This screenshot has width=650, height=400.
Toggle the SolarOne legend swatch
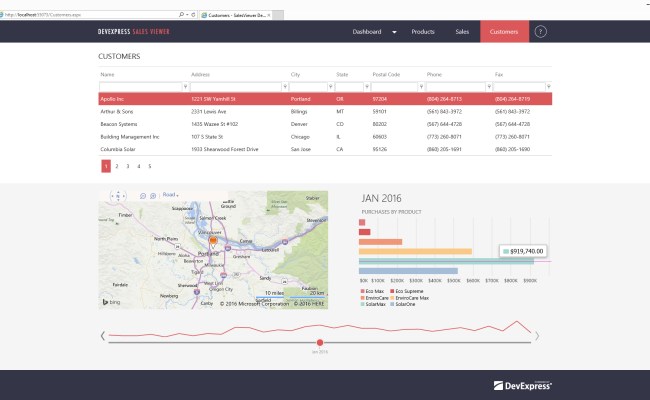click(x=392, y=304)
